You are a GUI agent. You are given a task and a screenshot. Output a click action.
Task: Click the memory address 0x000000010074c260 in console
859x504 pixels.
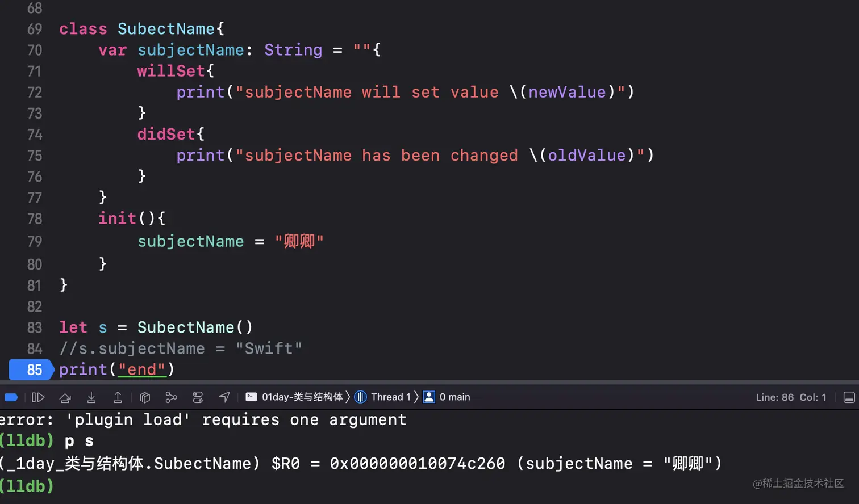(x=418, y=464)
